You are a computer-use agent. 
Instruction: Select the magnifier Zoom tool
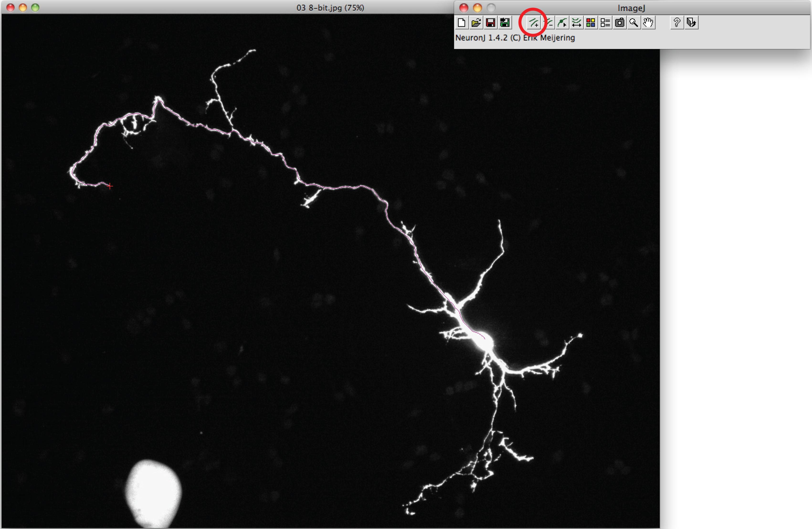(x=634, y=23)
